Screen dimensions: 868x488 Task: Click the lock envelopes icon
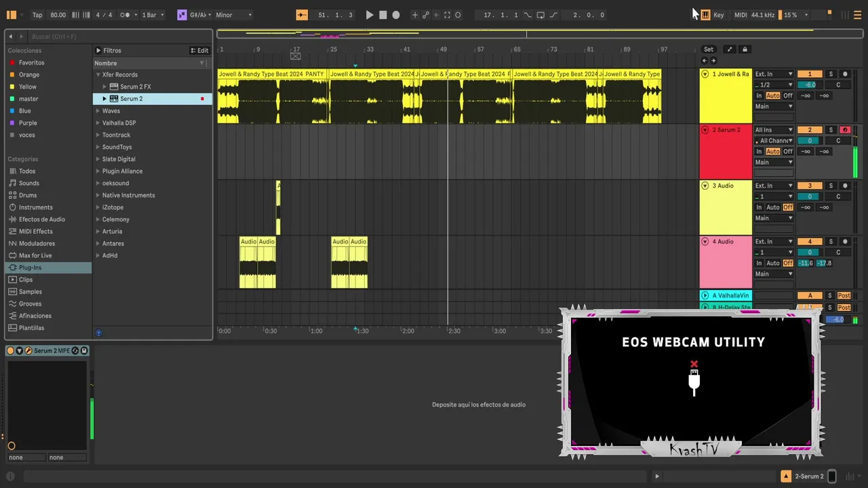[x=745, y=49]
